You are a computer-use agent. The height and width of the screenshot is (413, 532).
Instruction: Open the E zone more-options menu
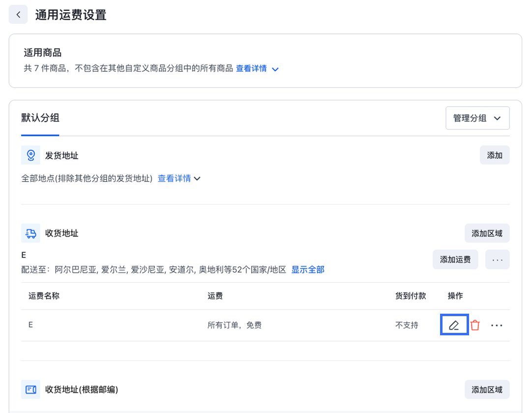497,259
